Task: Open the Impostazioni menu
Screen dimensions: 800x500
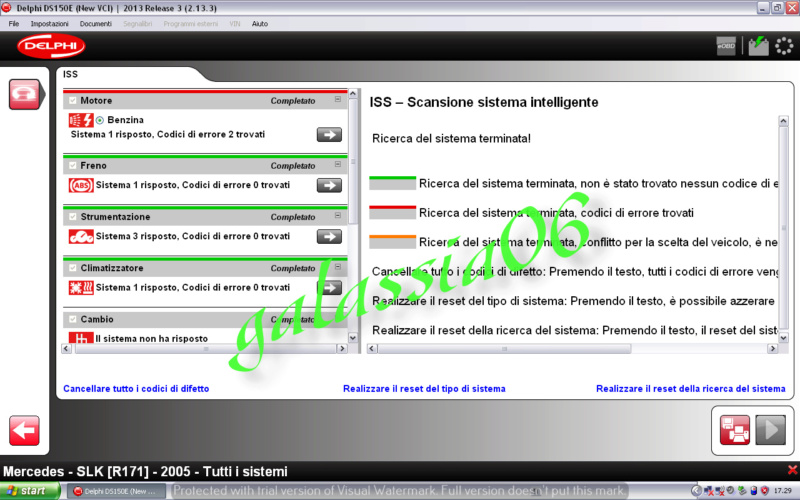Action: [x=49, y=24]
